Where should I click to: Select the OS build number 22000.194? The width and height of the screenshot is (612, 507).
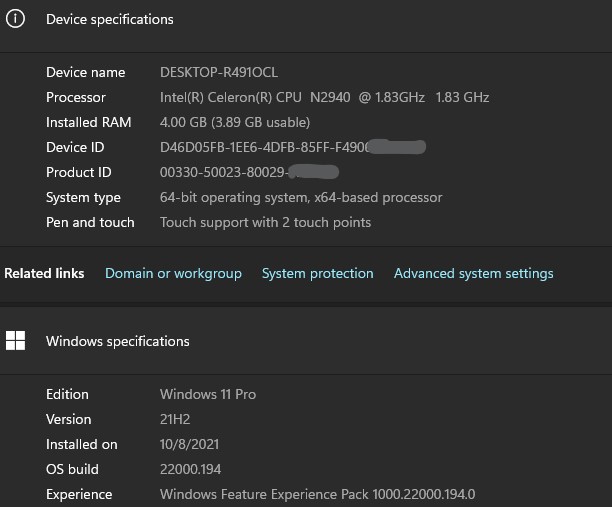(x=190, y=469)
